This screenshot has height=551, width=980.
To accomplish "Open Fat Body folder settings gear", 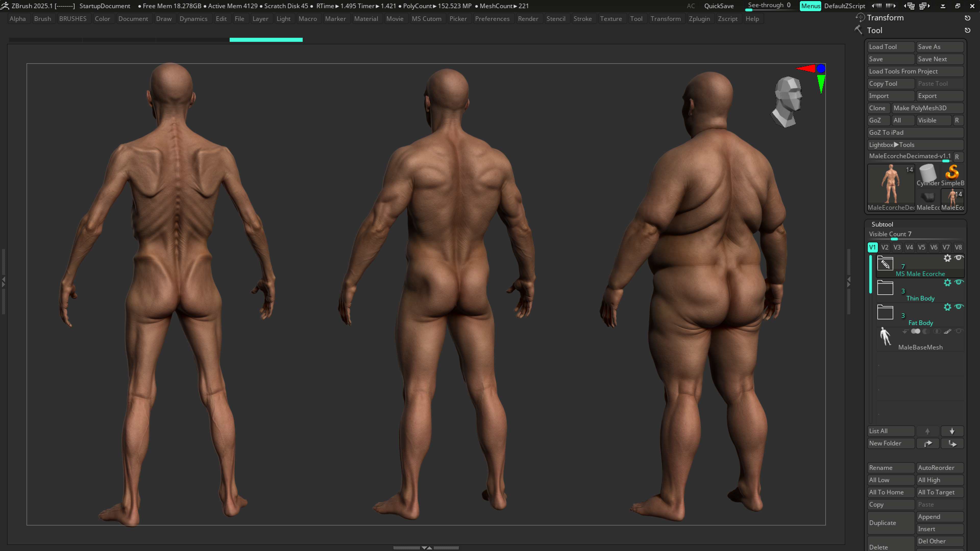I will click(x=947, y=307).
